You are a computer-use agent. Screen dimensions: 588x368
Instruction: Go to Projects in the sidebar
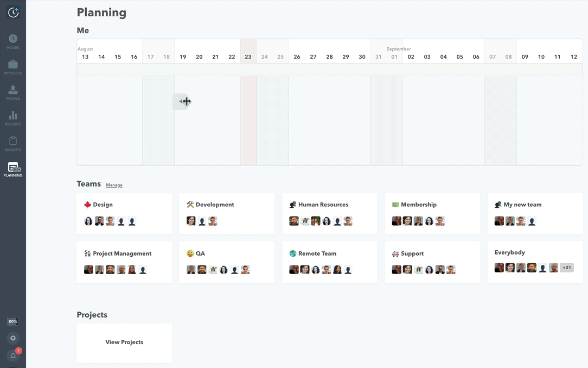click(x=13, y=67)
